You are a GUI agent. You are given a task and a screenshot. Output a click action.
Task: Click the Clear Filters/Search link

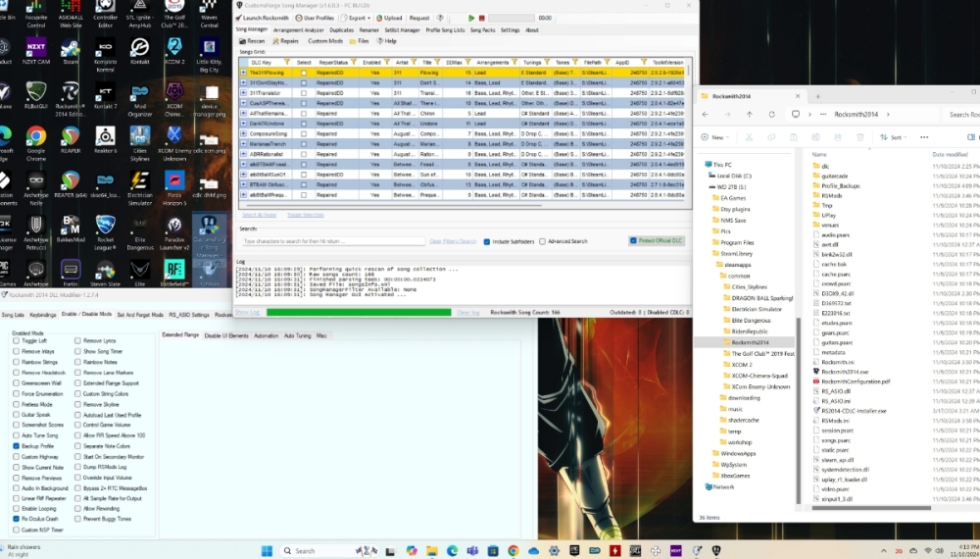(x=453, y=241)
